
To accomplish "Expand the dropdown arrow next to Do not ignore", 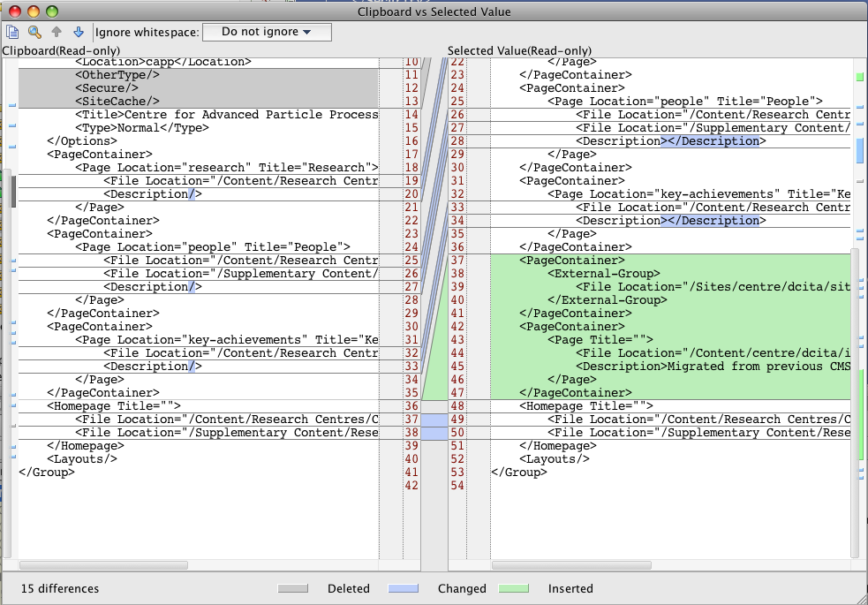I will pos(306,31).
